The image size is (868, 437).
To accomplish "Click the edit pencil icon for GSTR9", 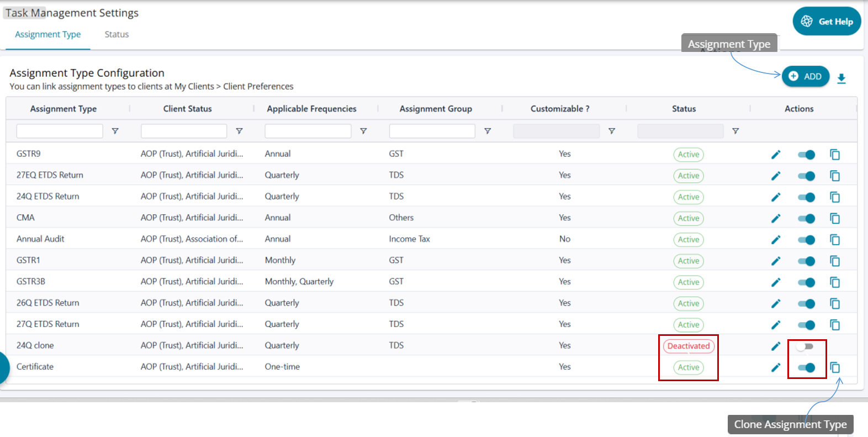I will (x=776, y=155).
